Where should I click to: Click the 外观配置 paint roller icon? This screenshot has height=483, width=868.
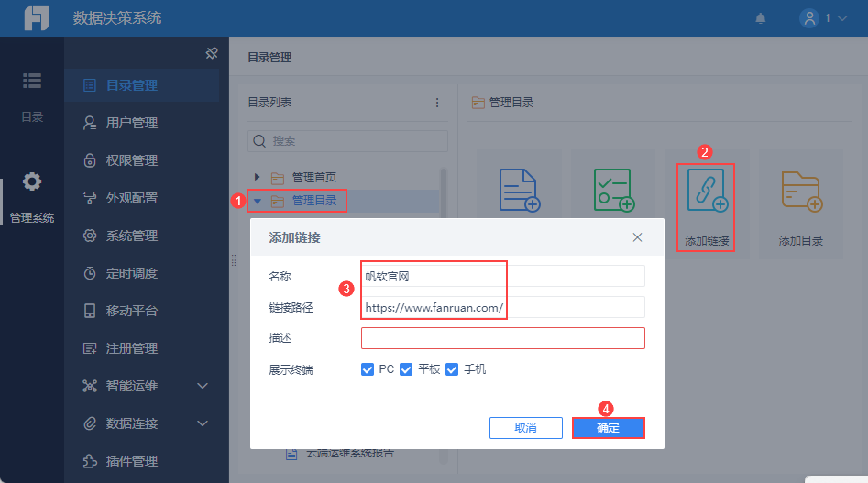point(90,198)
